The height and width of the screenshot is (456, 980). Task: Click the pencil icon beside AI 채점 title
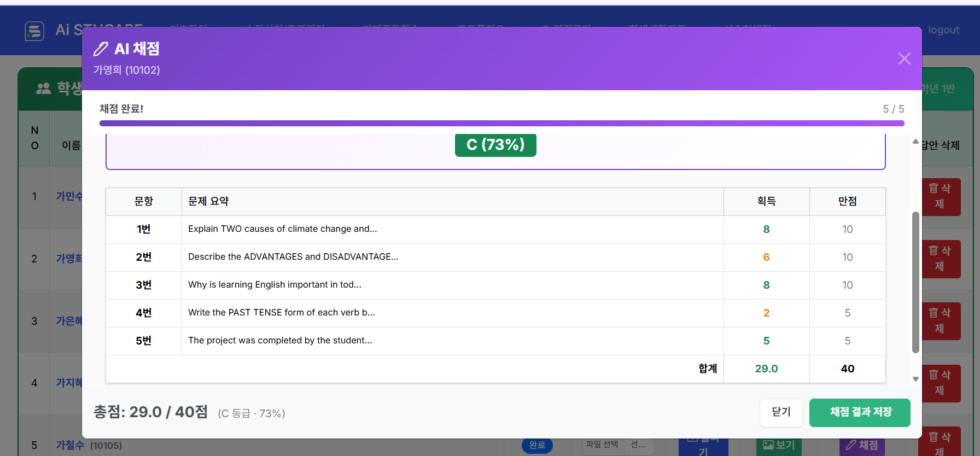[101, 49]
